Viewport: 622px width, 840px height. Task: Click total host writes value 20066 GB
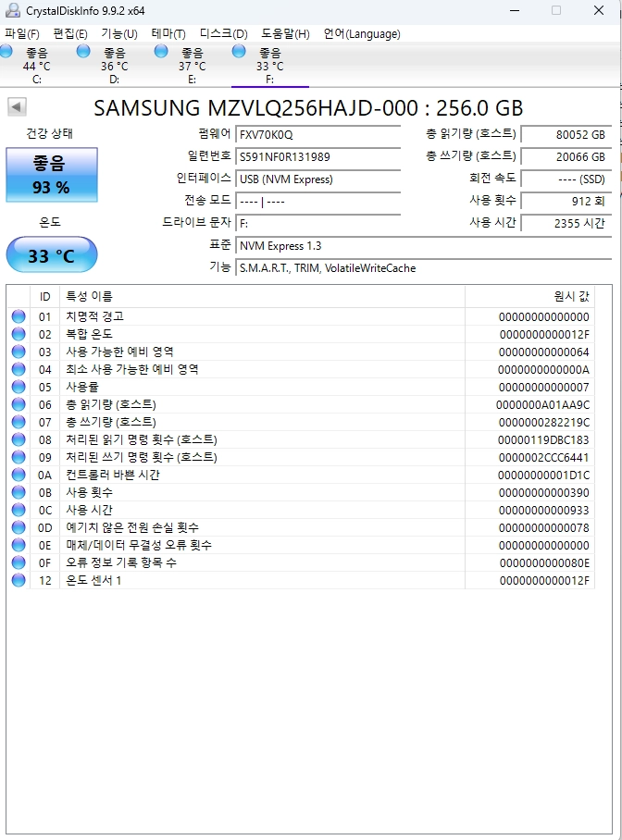click(566, 157)
